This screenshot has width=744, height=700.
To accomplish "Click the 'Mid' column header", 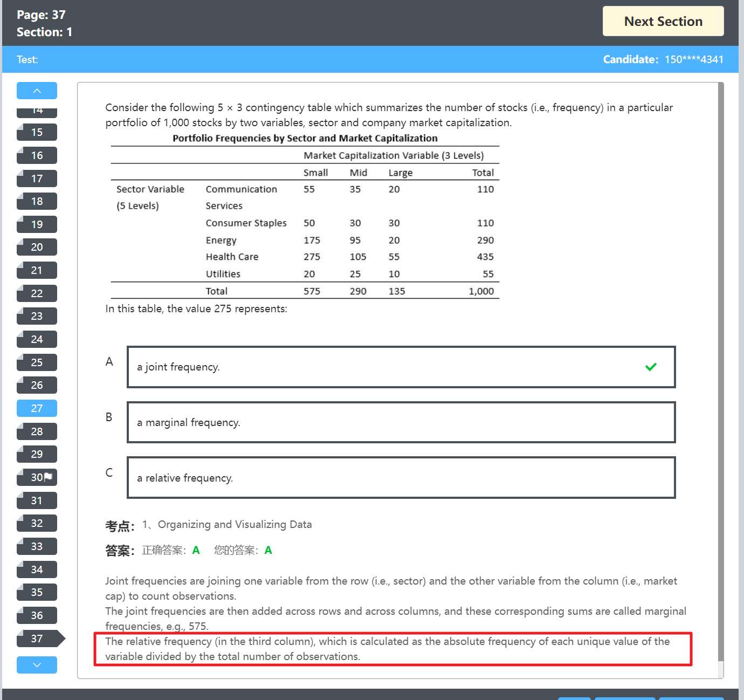I will (x=358, y=173).
